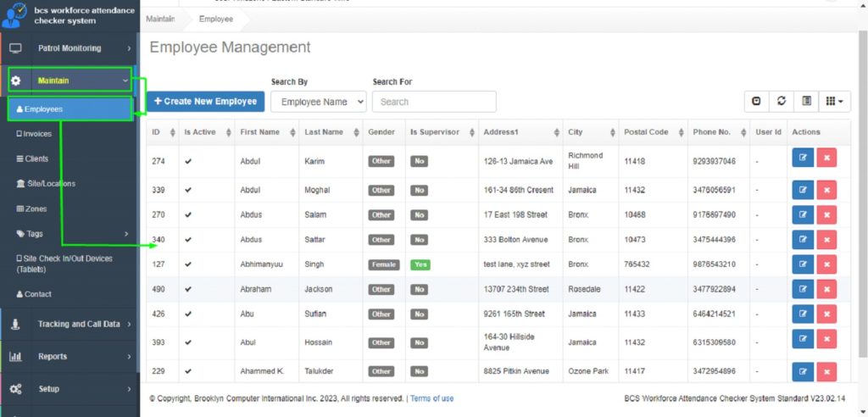Click the Reports bar chart icon
Screen dimensions: 868x417
(x=15, y=357)
